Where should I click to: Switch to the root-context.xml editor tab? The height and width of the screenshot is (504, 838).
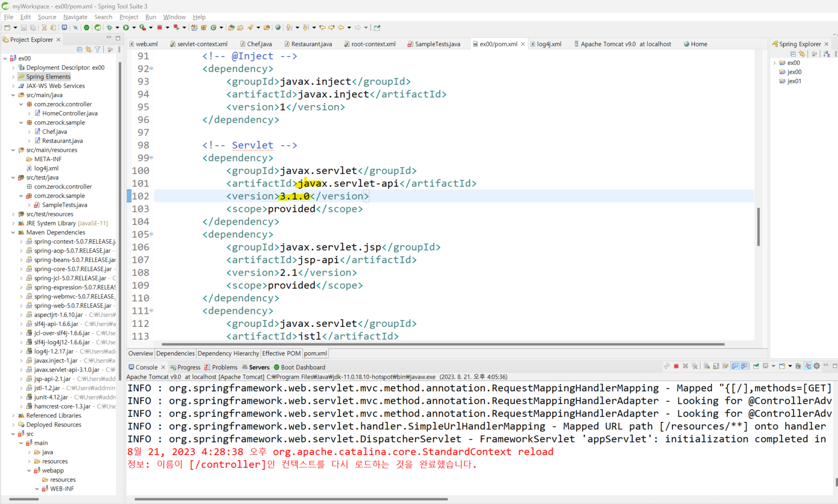tap(369, 44)
